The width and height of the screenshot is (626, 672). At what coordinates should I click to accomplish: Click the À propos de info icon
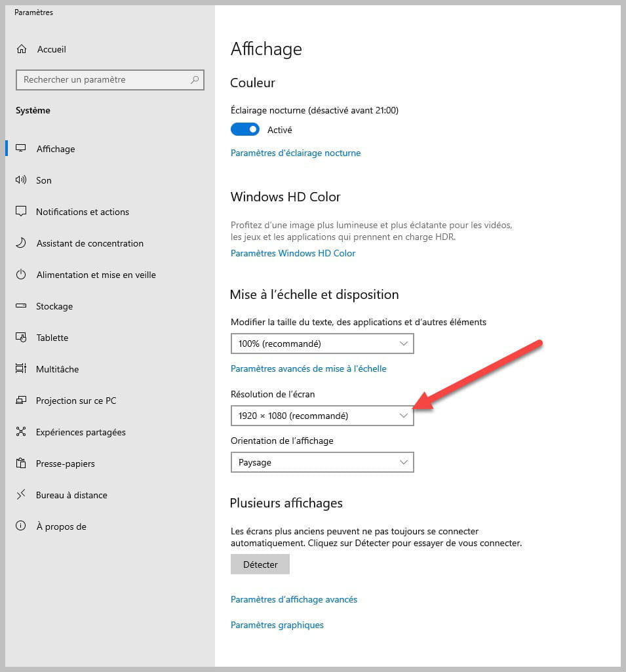tap(20, 526)
